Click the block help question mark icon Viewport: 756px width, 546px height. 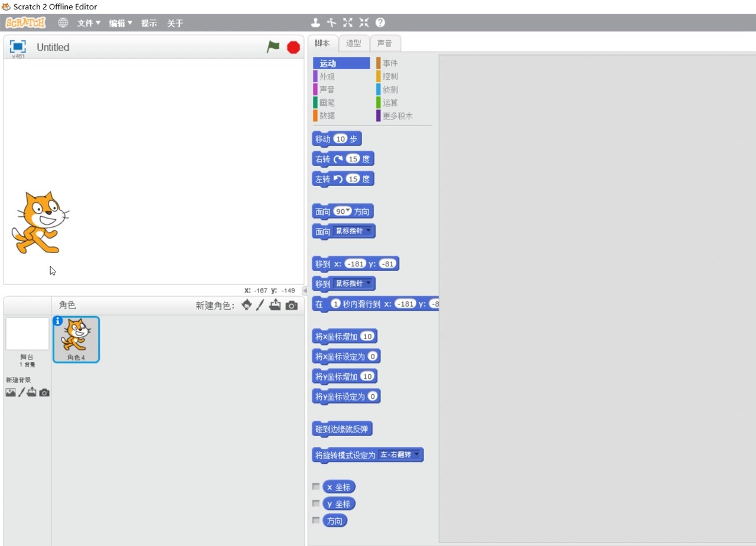click(380, 22)
